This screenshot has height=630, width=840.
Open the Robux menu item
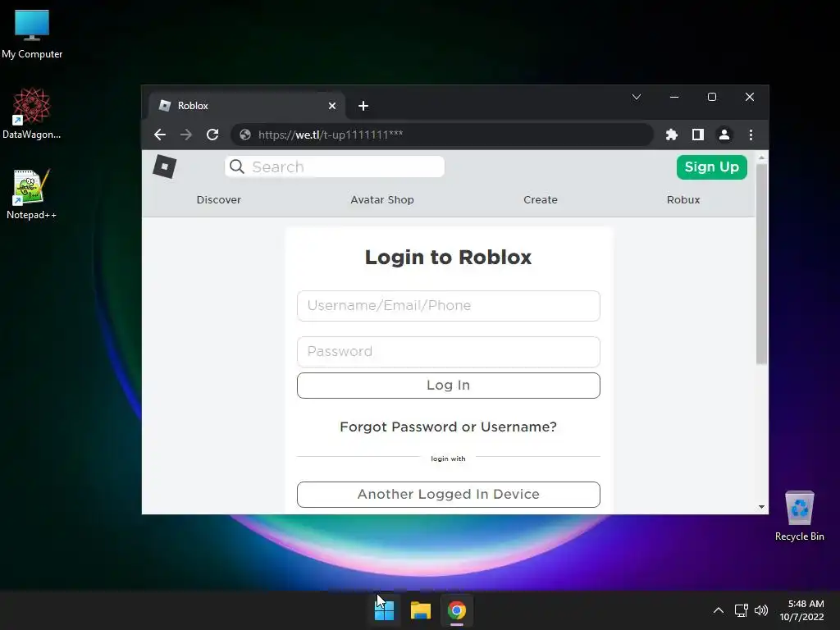[x=683, y=200]
